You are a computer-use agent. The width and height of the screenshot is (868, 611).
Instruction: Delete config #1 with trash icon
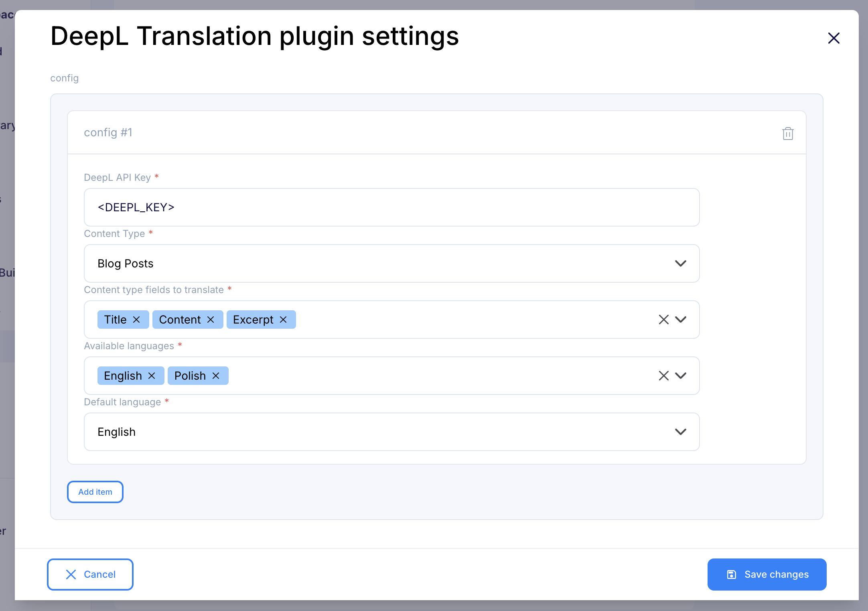(x=788, y=134)
